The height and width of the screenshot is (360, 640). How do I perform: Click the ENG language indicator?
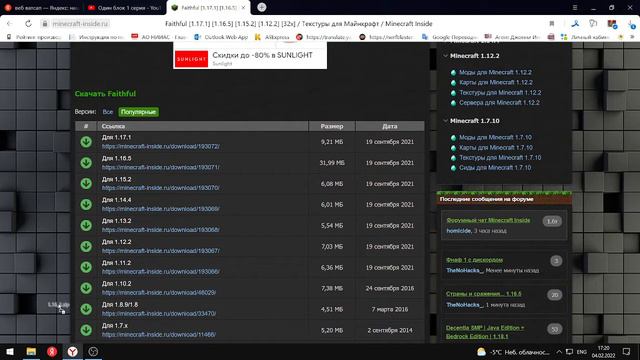point(582,352)
